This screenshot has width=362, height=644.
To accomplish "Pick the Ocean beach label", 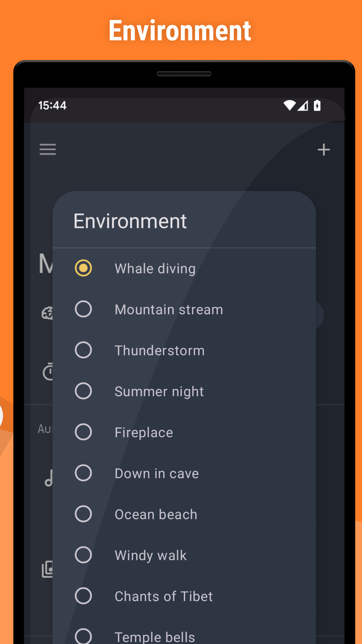I will (x=156, y=514).
